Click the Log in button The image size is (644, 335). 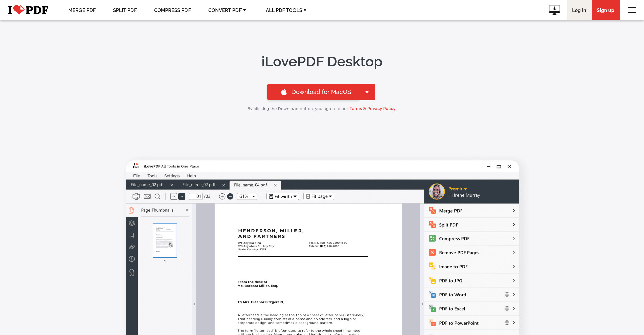pyautogui.click(x=579, y=10)
